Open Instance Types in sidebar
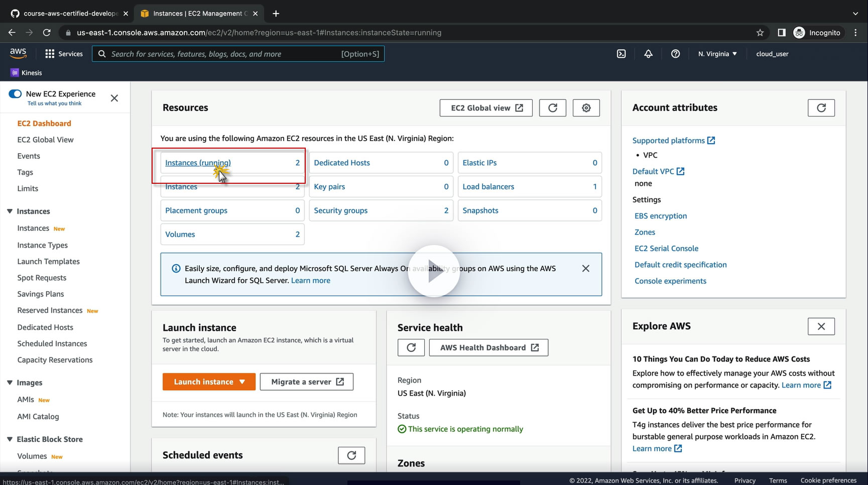Screen dimensions: 868x485 [x=42, y=245]
